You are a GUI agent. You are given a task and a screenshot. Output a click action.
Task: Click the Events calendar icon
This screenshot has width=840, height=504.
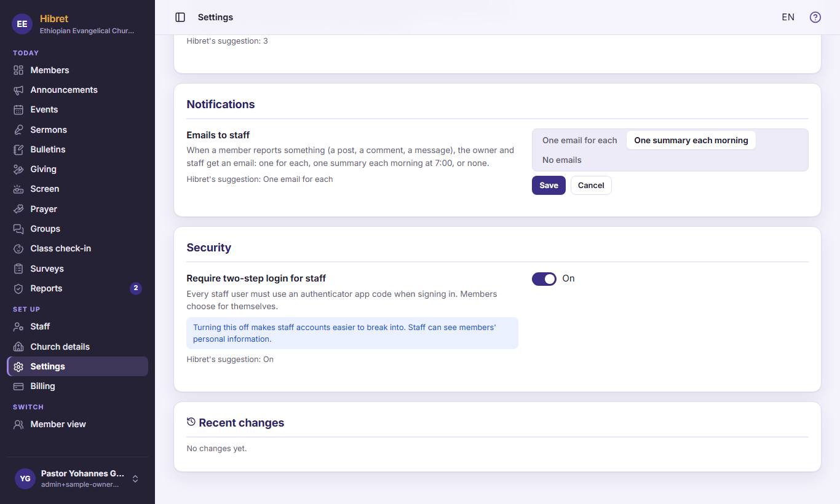point(18,109)
